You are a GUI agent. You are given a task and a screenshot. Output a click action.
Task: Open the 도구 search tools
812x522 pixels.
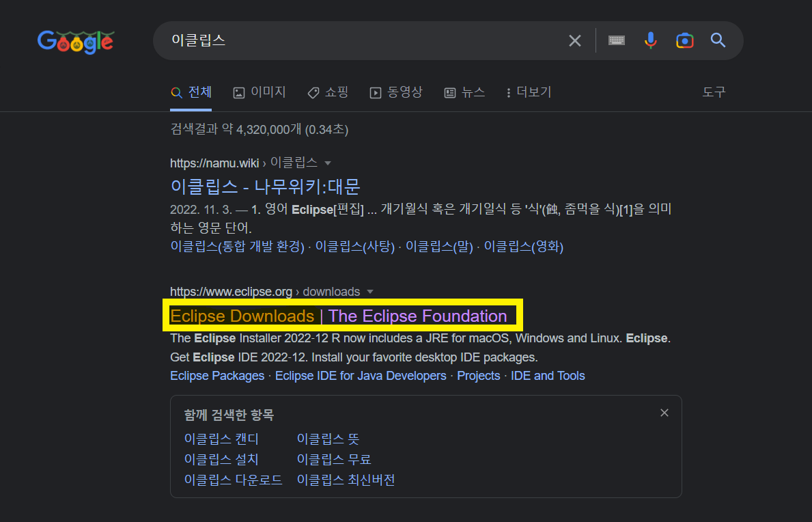pyautogui.click(x=714, y=92)
